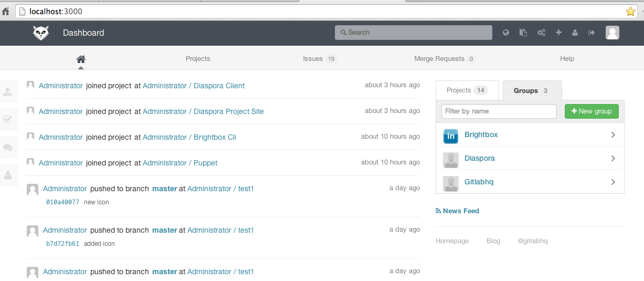Open admin area via the gears icon
644x281 pixels.
(x=541, y=33)
